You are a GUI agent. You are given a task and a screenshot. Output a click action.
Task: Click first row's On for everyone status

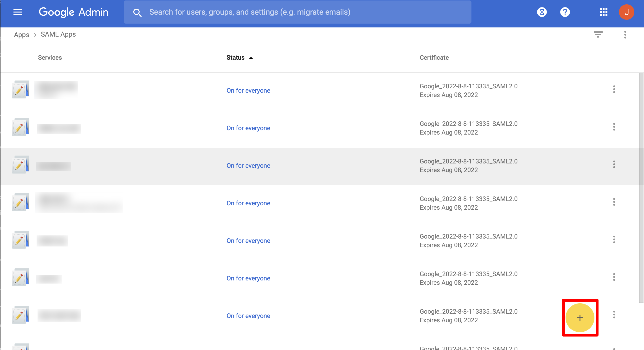(x=248, y=91)
